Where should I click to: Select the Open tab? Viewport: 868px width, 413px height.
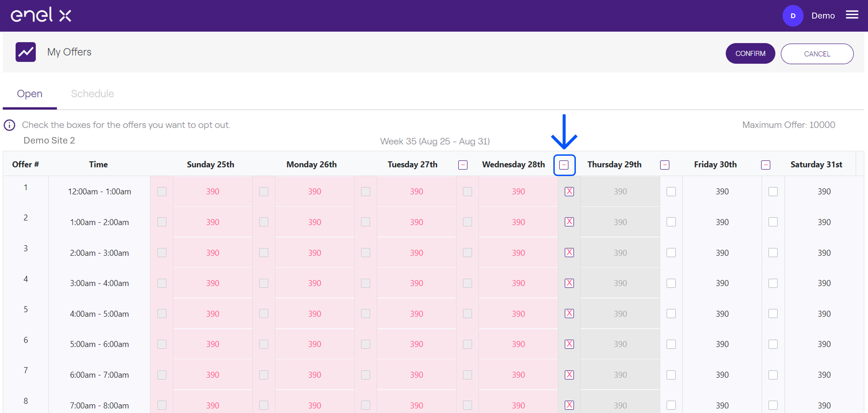pyautogui.click(x=30, y=94)
